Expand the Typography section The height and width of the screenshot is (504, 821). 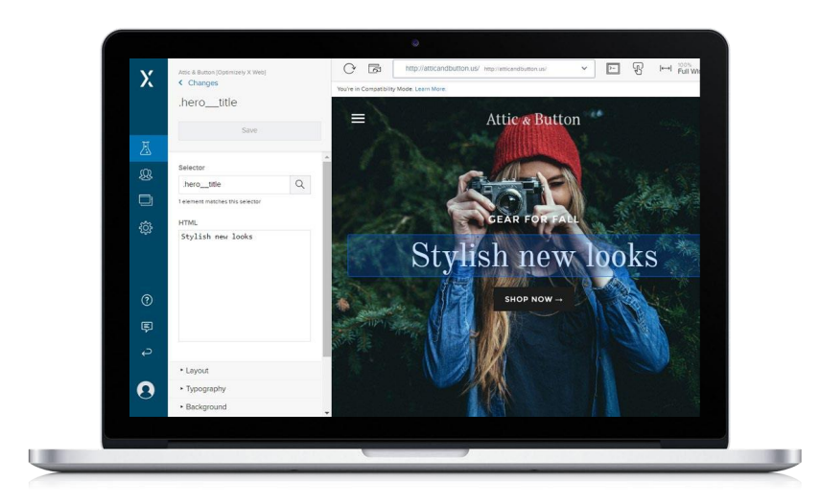205,389
